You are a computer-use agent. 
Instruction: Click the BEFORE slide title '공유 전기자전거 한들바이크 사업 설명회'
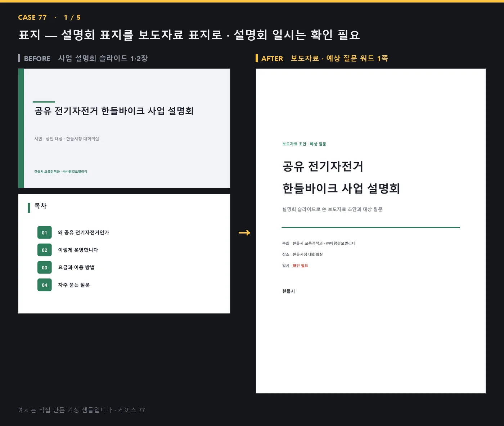[114, 111]
